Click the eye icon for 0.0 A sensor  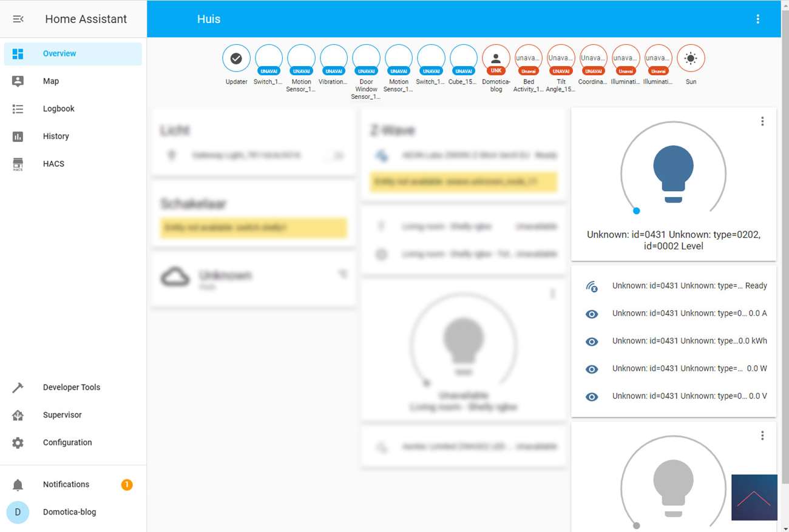[592, 314]
